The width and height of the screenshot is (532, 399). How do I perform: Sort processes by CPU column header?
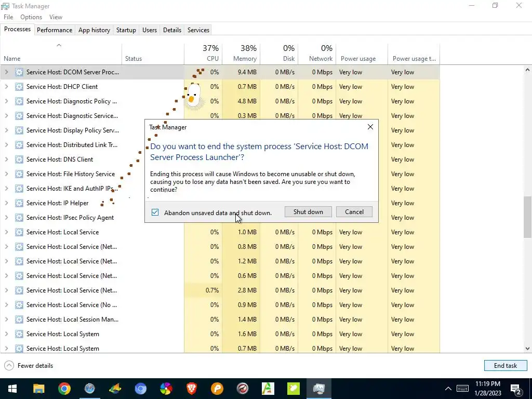point(203,54)
